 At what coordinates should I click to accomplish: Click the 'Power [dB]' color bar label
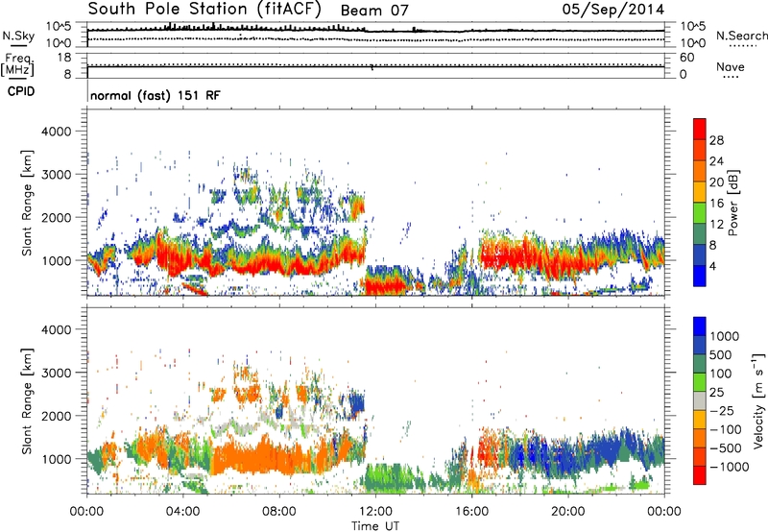(732, 203)
